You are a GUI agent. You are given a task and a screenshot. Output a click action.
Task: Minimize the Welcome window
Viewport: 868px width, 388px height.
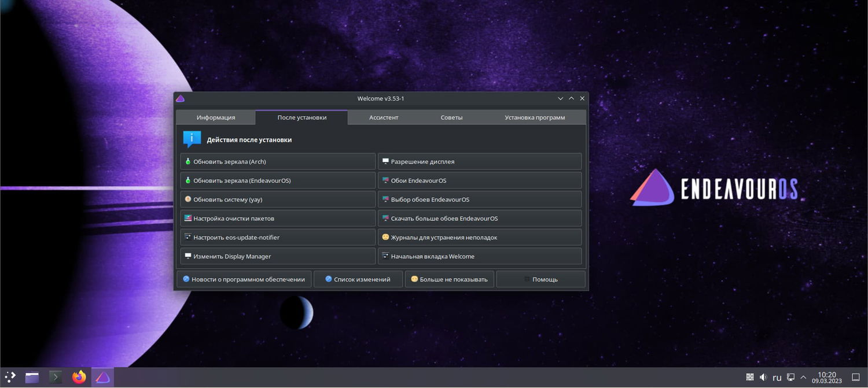point(560,98)
